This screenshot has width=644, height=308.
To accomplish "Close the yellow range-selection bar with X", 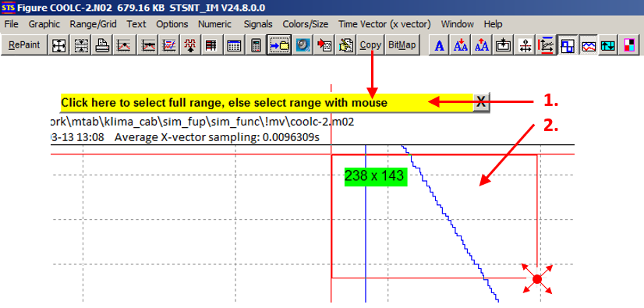I will pos(481,102).
